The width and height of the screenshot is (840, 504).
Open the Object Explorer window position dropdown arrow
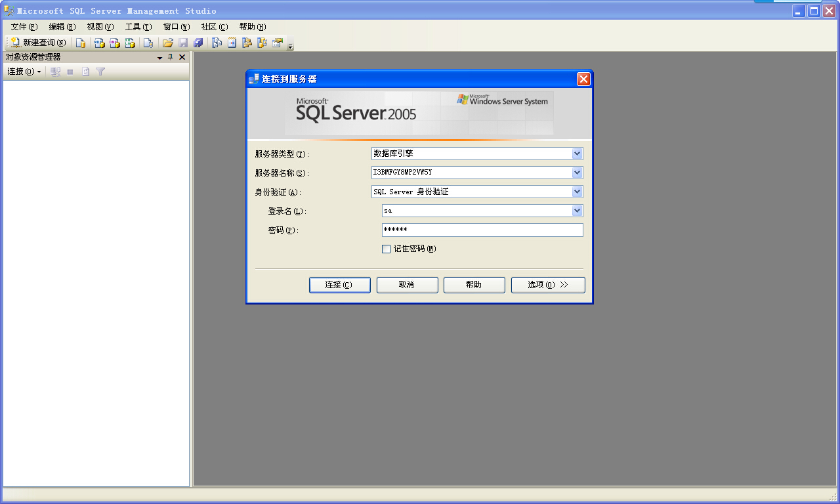coord(159,58)
